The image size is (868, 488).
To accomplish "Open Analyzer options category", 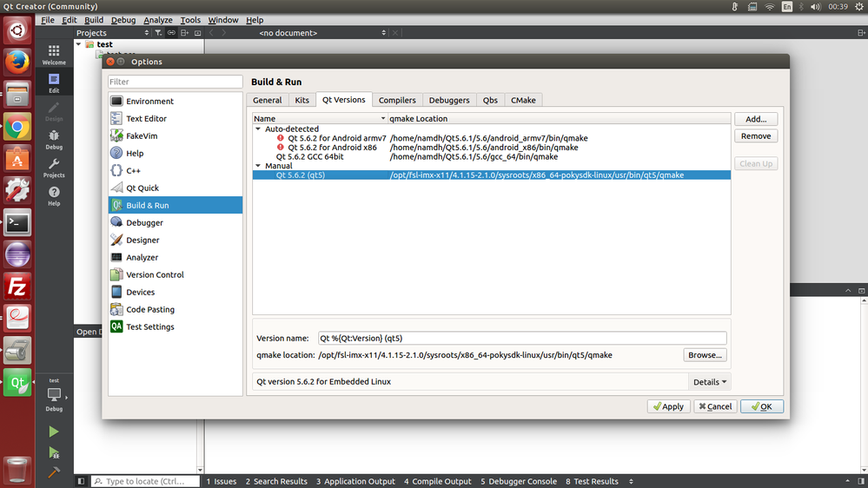I will (x=175, y=257).
